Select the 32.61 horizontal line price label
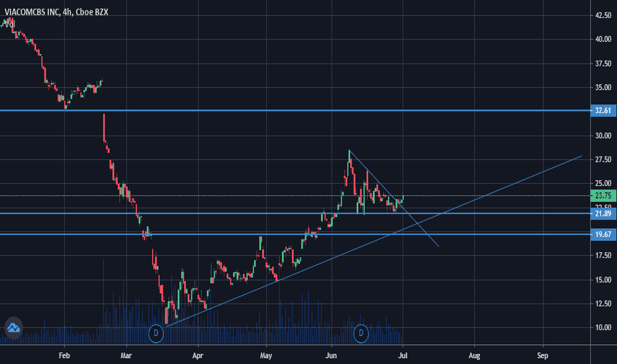 click(x=603, y=111)
